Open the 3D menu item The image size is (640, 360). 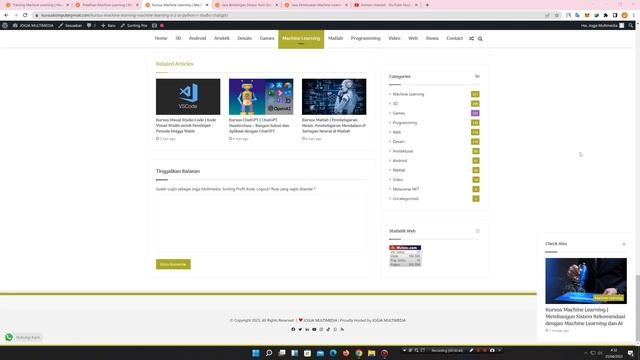click(178, 38)
